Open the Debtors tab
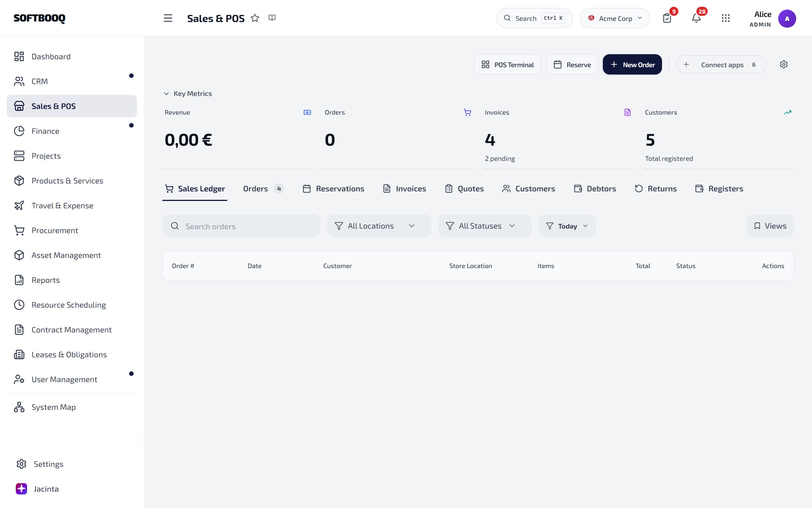This screenshot has height=508, width=812. [x=595, y=189]
